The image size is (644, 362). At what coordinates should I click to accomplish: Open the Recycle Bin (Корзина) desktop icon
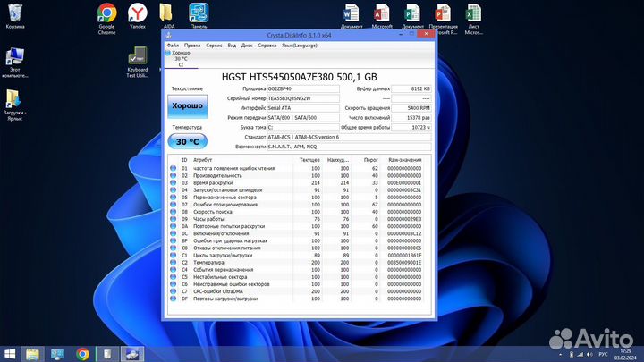[15, 16]
